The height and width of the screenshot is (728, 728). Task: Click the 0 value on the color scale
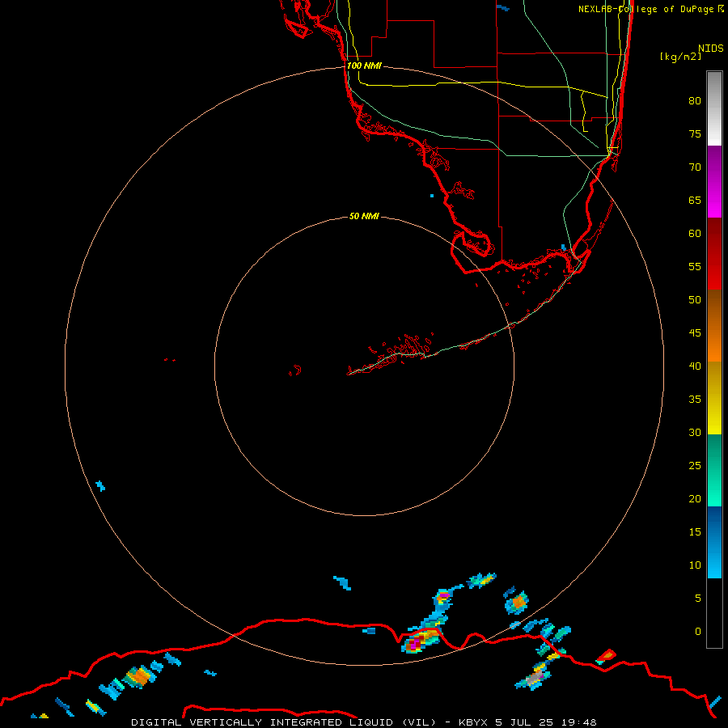(x=698, y=632)
